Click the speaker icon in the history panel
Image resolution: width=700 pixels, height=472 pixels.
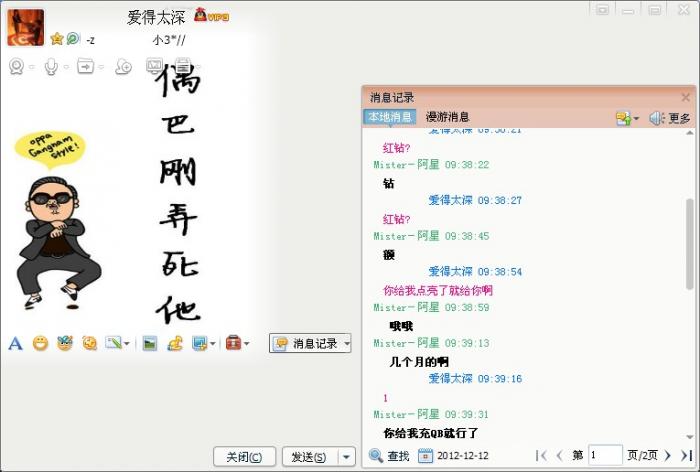(657, 118)
